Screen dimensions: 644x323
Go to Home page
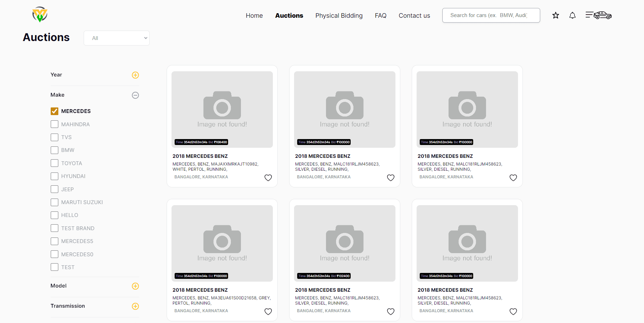pos(254,16)
